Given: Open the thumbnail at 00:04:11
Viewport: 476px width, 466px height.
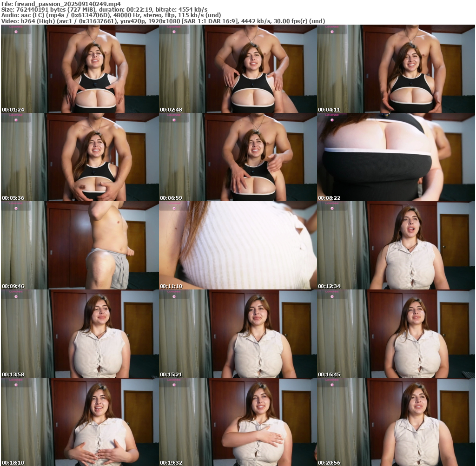Looking at the screenshot, I should point(396,69).
